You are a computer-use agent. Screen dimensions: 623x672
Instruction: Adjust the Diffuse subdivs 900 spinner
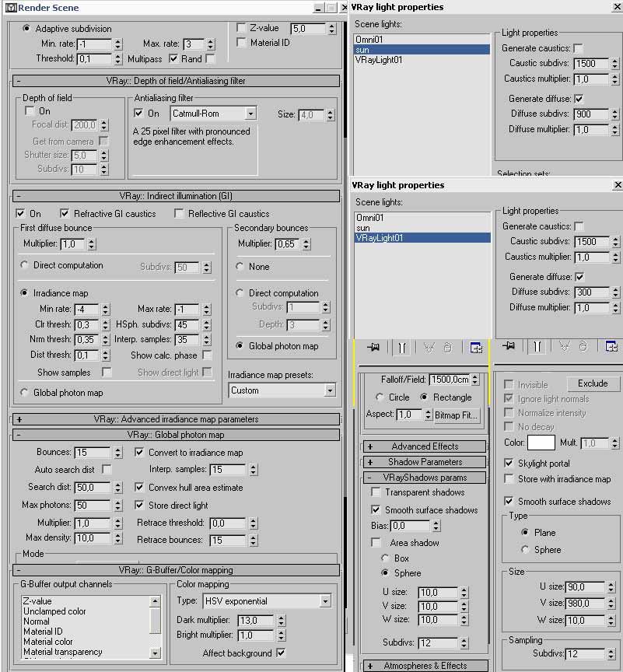pos(615,114)
